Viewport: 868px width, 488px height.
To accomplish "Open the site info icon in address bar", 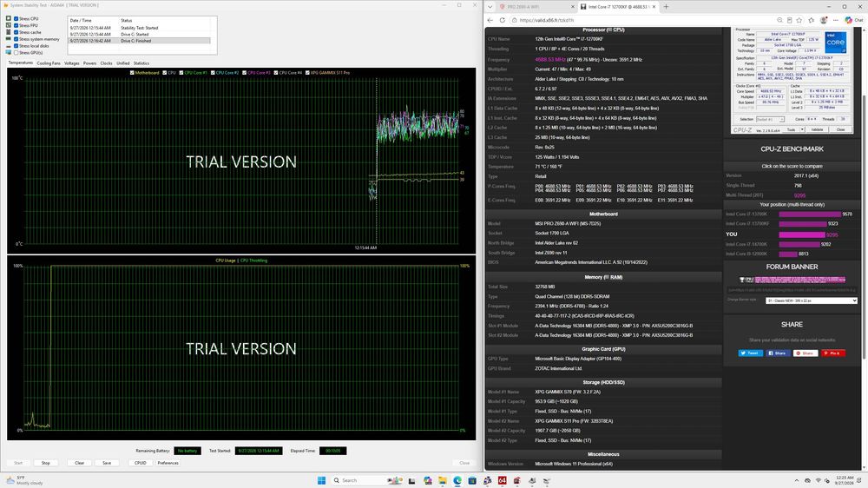I will coord(514,20).
